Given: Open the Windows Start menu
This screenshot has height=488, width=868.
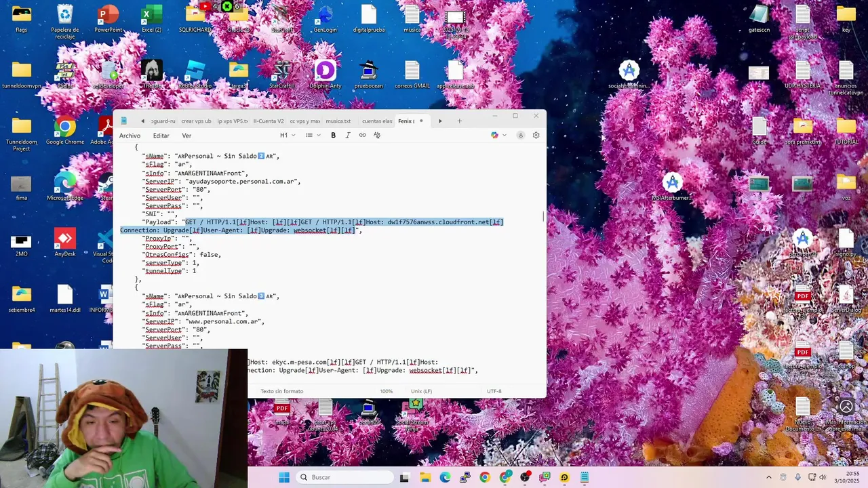Looking at the screenshot, I should (284, 477).
